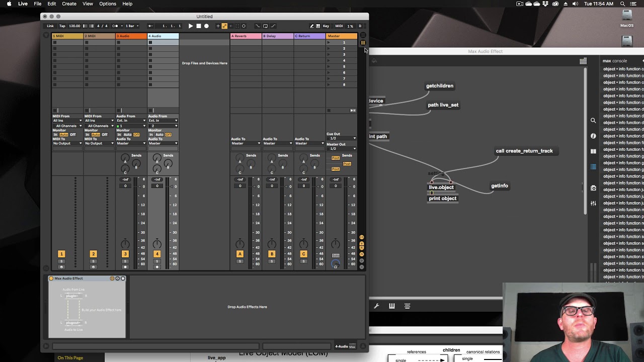The width and height of the screenshot is (644, 362).
Task: Toggle Draw Mode pencil icon
Action: pyautogui.click(x=311, y=26)
